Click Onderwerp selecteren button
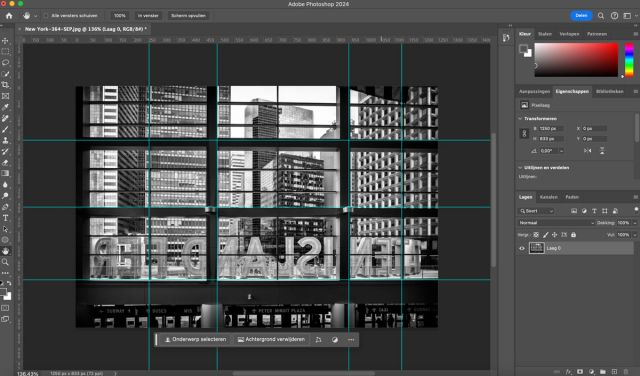This screenshot has height=376, width=640. 195,340
